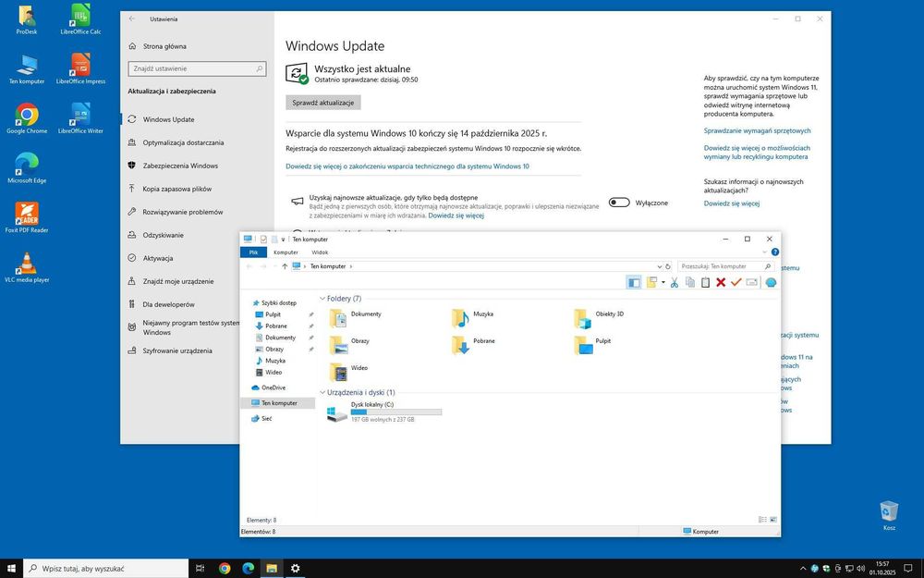The height and width of the screenshot is (578, 924).
Task: Collapse the Urządzenia i dyski (1) group
Action: pos(322,392)
